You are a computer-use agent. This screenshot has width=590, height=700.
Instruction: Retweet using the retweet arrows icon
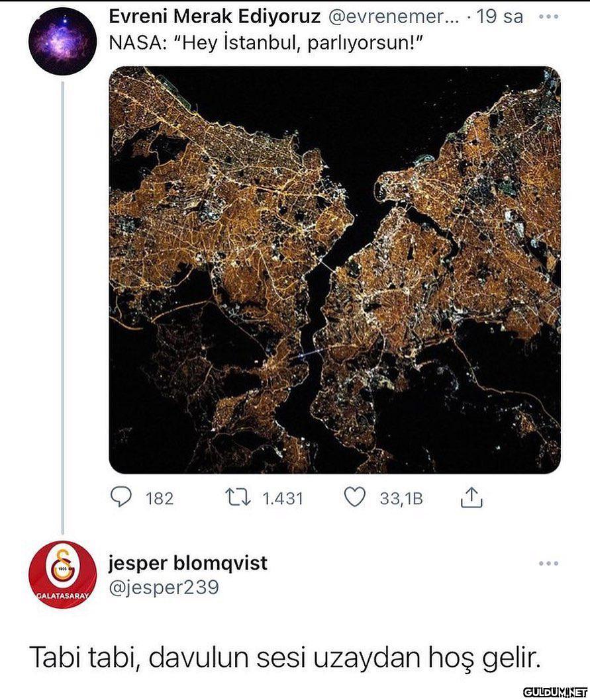(x=239, y=498)
